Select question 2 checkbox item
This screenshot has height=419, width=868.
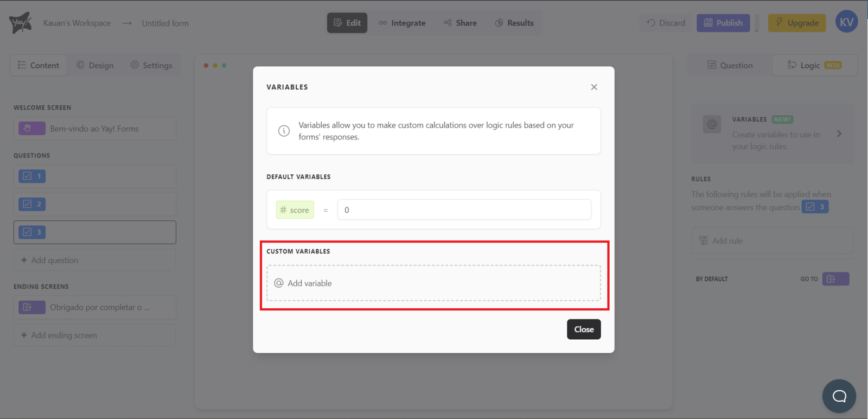coord(32,204)
